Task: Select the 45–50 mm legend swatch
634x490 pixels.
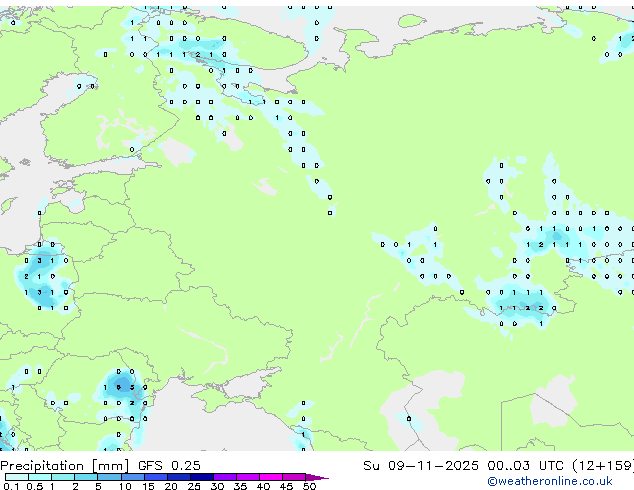Action: point(294,477)
